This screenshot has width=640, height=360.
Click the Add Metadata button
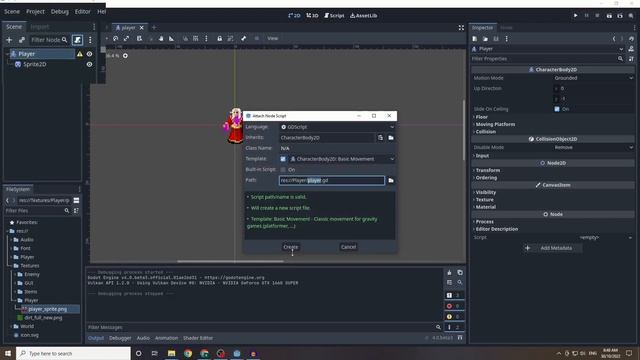(x=553, y=248)
